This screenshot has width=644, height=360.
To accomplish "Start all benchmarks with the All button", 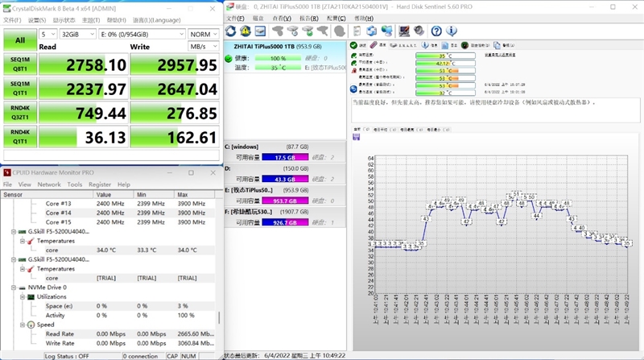I will click(x=20, y=40).
